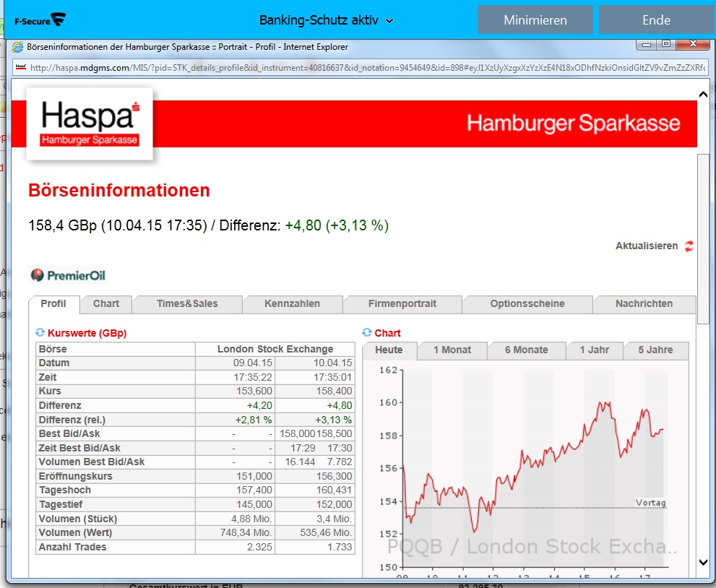This screenshot has height=588, width=716.
Task: Click the PremierOil company logo
Action: tap(68, 275)
